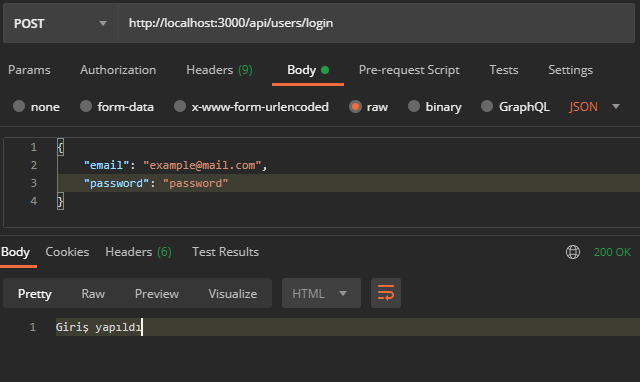This screenshot has height=382, width=640.
Task: Click the "password" key on line 3
Action: pyautogui.click(x=116, y=183)
